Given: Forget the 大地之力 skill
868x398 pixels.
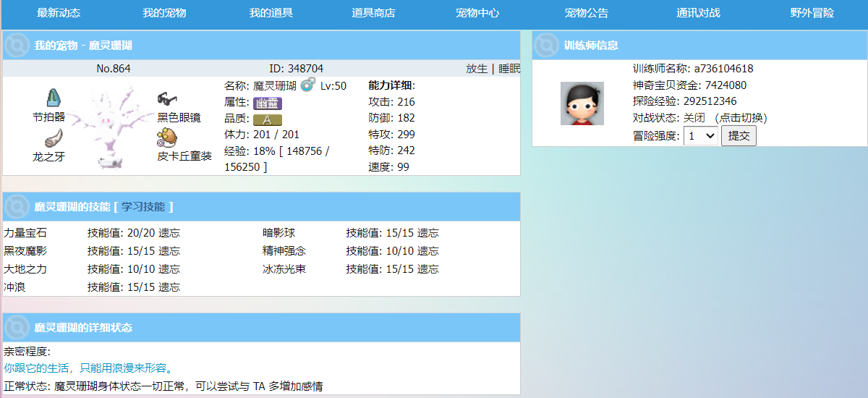Looking at the screenshot, I should [x=169, y=269].
